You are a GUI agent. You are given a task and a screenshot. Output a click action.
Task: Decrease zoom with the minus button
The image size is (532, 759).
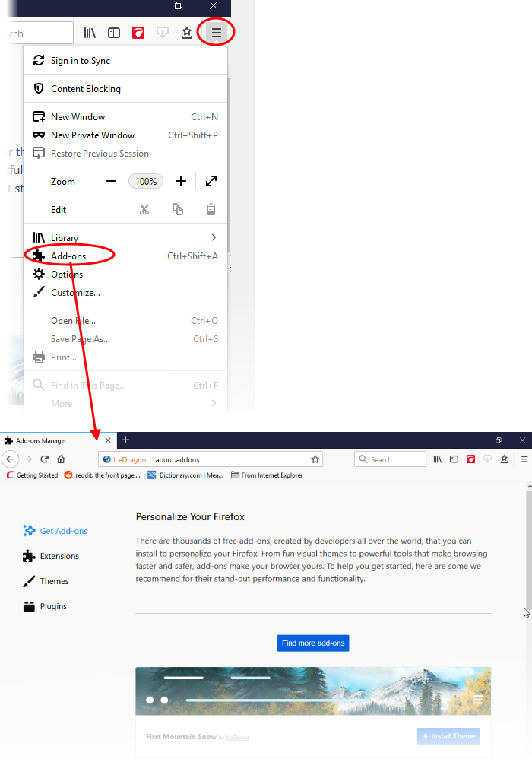click(x=111, y=182)
